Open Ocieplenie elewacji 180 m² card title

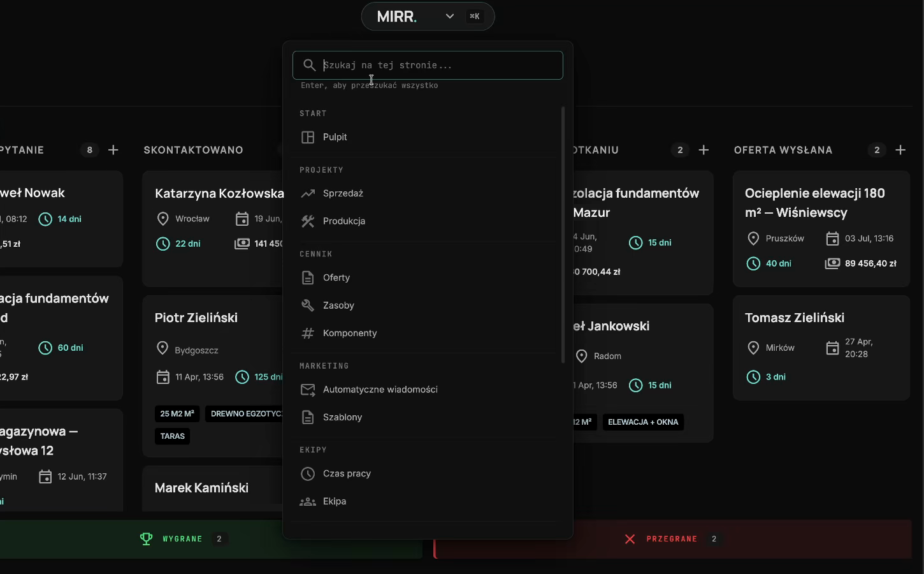tap(815, 203)
